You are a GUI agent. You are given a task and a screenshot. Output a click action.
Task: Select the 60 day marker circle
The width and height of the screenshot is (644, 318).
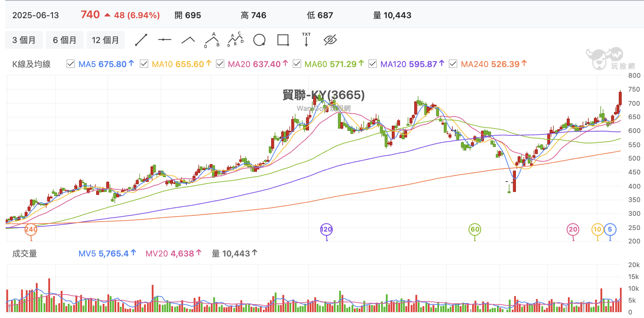click(475, 229)
